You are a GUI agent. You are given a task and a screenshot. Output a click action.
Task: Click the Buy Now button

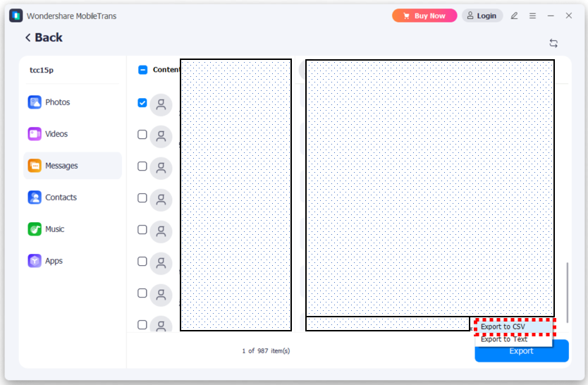[424, 16]
